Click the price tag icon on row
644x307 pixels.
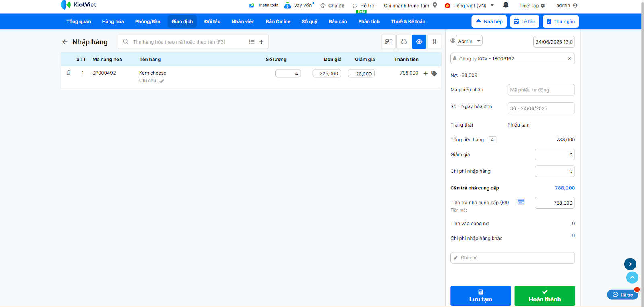coord(434,73)
